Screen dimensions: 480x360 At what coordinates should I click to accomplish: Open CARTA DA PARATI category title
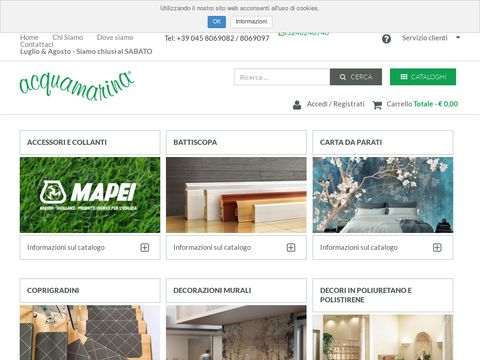[351, 142]
